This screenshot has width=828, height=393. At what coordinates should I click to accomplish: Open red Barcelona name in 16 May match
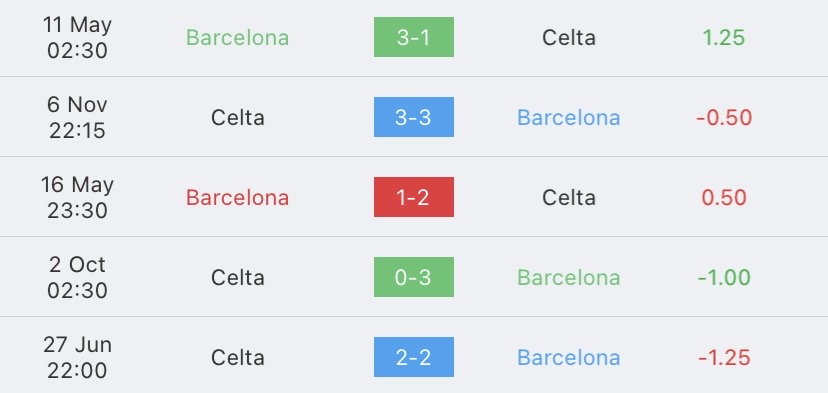point(237,198)
